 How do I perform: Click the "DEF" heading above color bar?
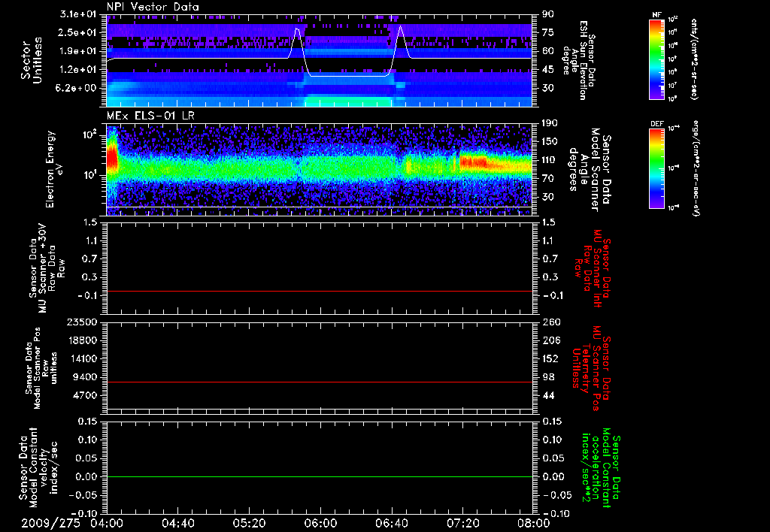(657, 124)
